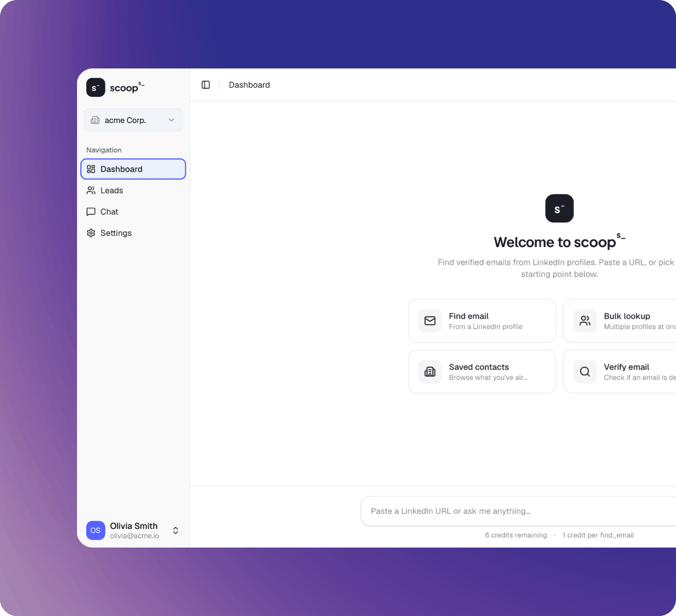
Task: Click the Paste a LinkedIn URL input
Action: click(519, 511)
